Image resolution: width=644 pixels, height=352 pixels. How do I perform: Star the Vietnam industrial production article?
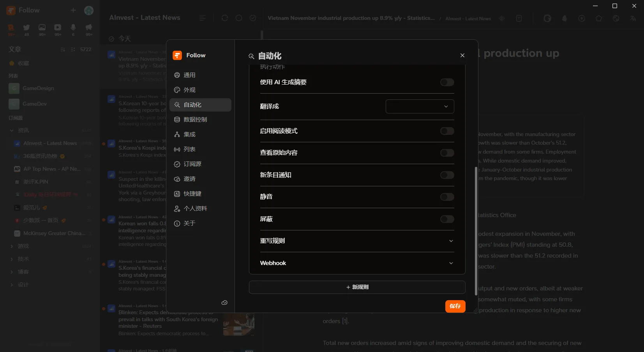(599, 18)
